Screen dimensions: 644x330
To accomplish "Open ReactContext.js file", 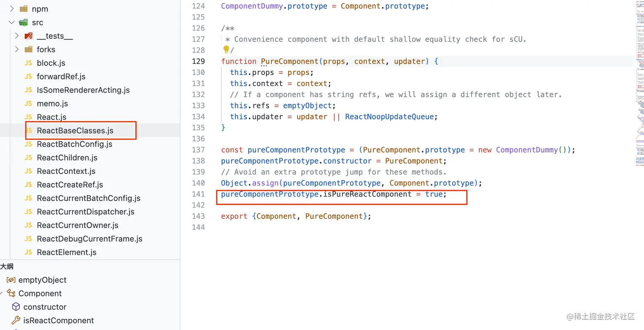I will click(66, 171).
